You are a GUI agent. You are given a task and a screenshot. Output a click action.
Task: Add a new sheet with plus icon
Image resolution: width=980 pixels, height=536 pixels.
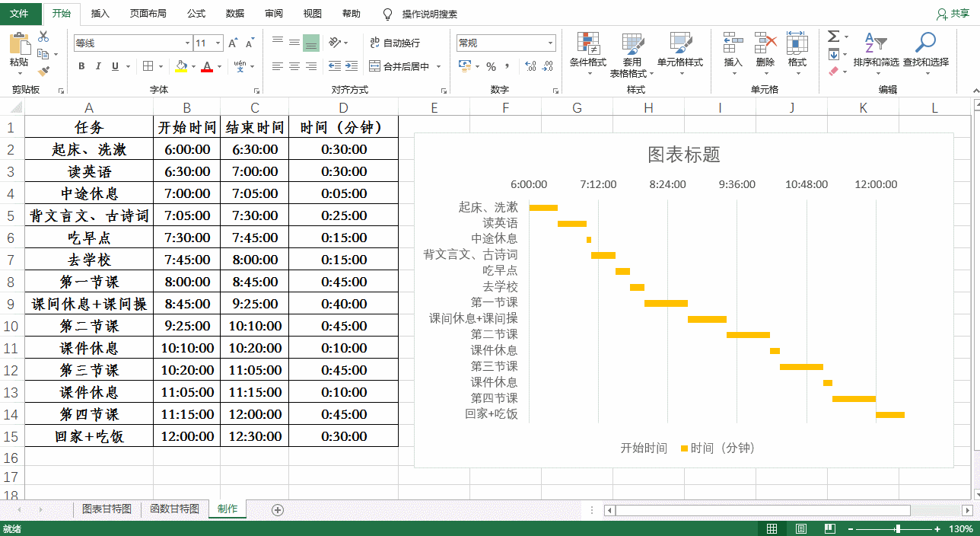coord(277,509)
